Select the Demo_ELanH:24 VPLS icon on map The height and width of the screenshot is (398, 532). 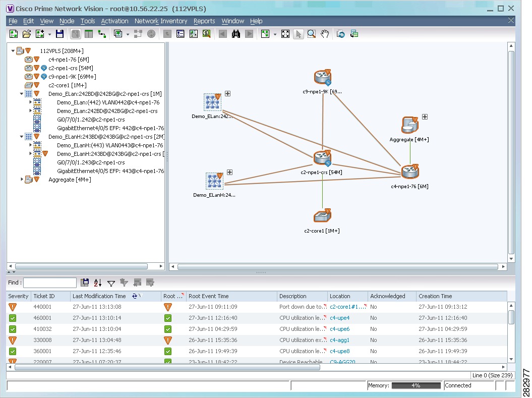214,181
